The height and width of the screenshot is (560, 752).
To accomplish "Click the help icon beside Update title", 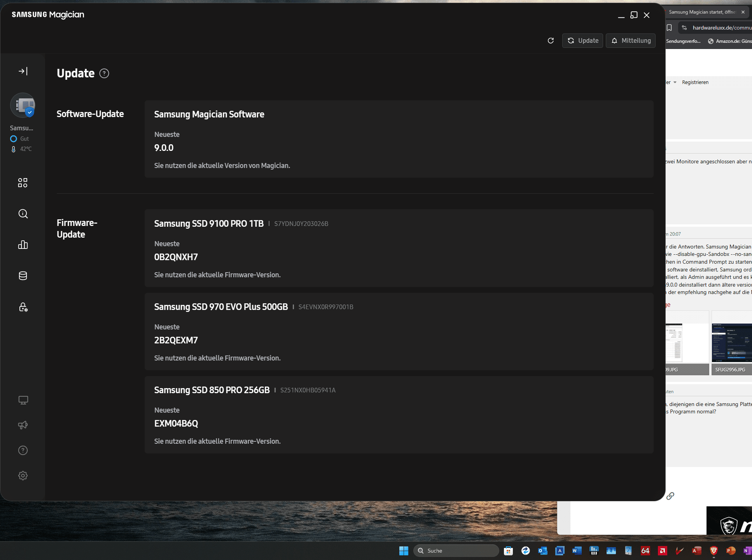I will click(x=104, y=73).
